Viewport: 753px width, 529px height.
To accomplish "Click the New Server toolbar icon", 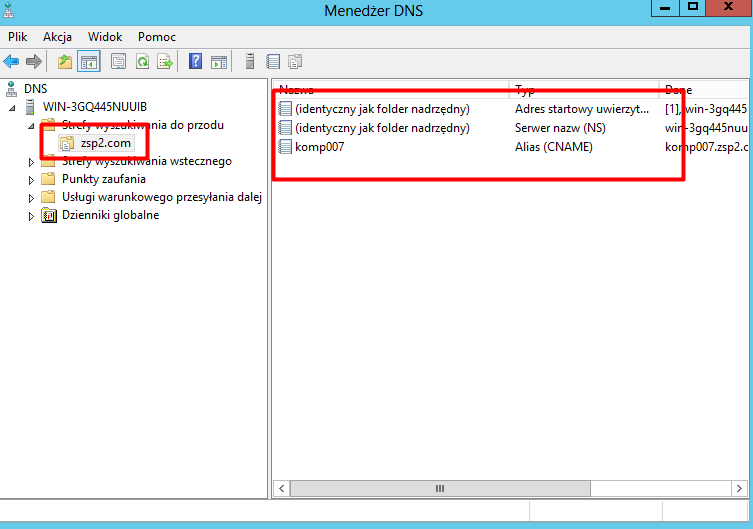I will click(250, 62).
